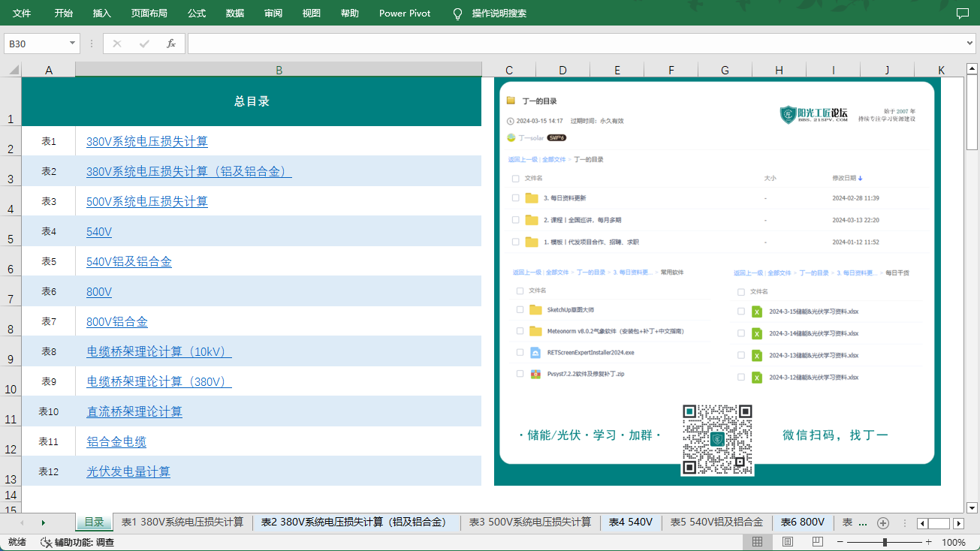The width and height of the screenshot is (980, 551).
Task: Open link 电缆桥架理论计算（380V）
Action: pyautogui.click(x=159, y=381)
